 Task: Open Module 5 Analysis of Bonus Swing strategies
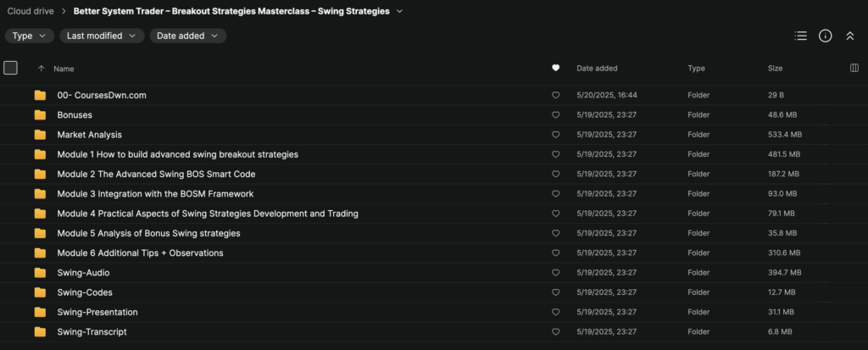coord(149,233)
